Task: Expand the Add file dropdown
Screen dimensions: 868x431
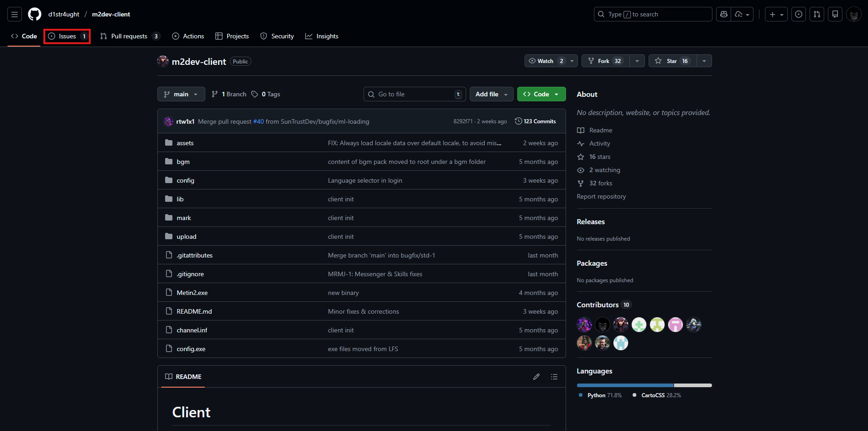Action: coord(491,94)
